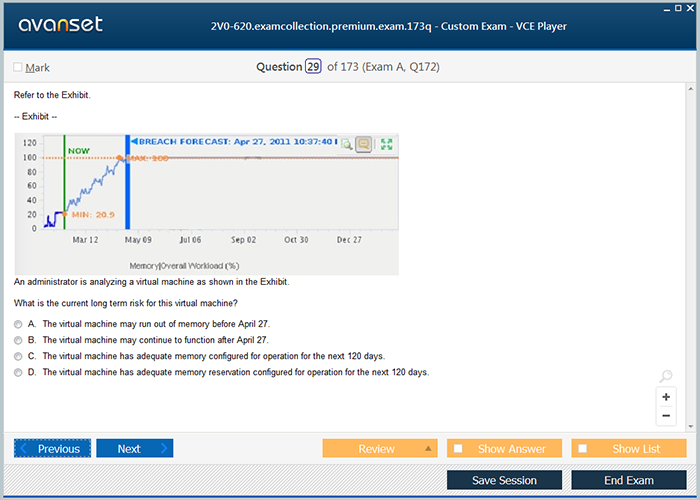Click the Avanset logo
The height and width of the screenshot is (500, 700).
coord(59,25)
